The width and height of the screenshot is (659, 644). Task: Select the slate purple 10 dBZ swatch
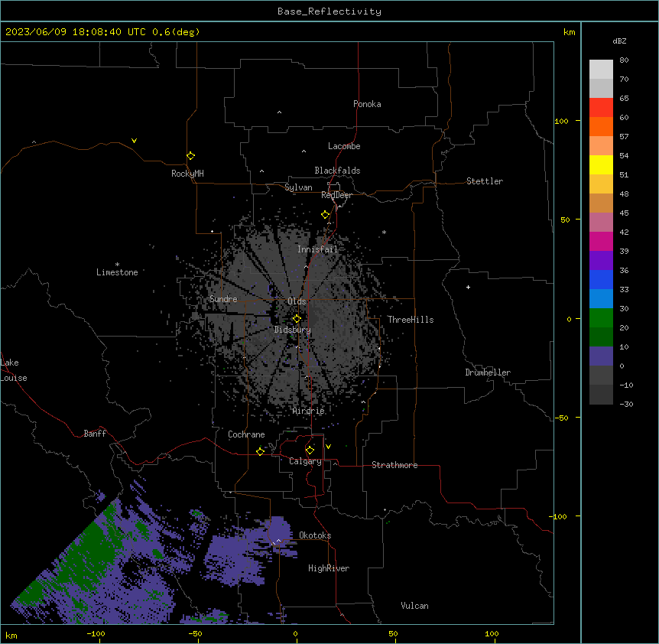[601, 356]
